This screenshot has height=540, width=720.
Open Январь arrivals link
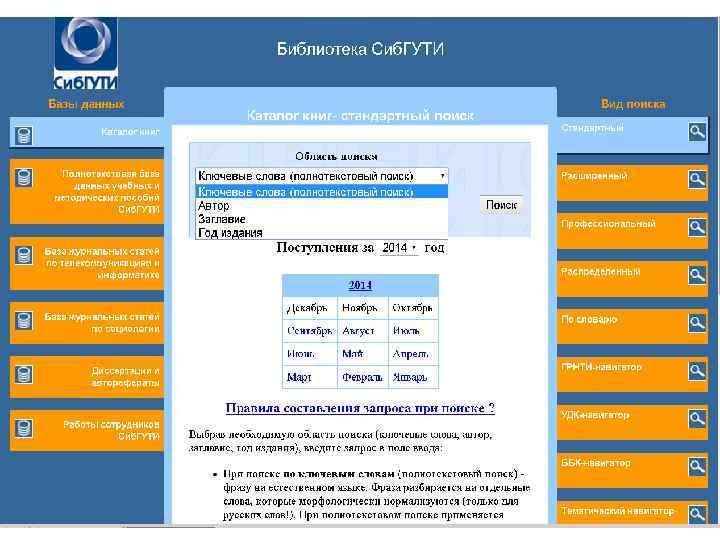click(x=410, y=377)
